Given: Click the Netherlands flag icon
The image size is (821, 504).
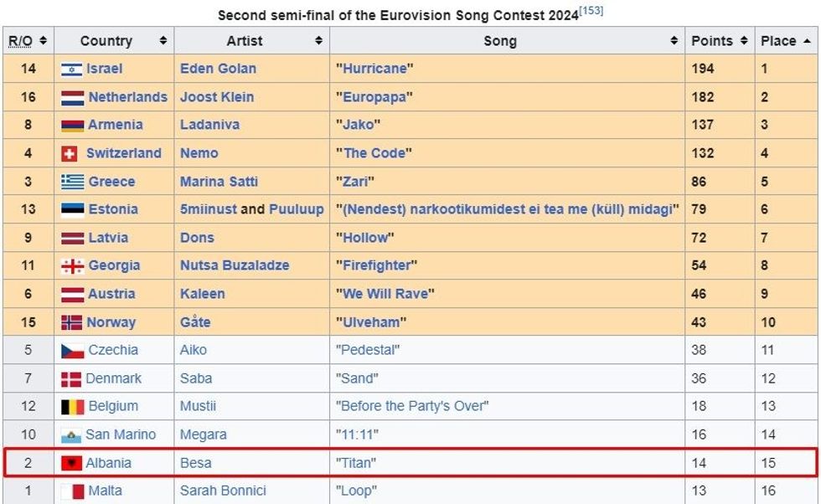Looking at the screenshot, I should point(72,97).
